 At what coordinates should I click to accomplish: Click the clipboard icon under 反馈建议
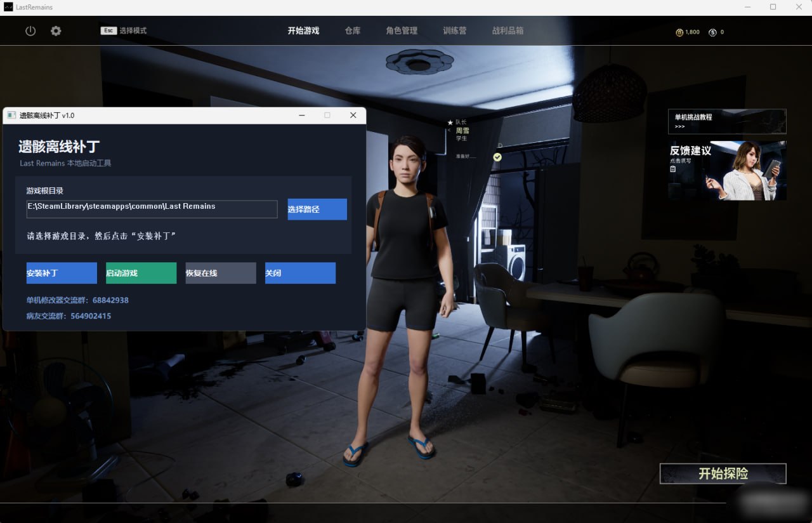point(673,169)
